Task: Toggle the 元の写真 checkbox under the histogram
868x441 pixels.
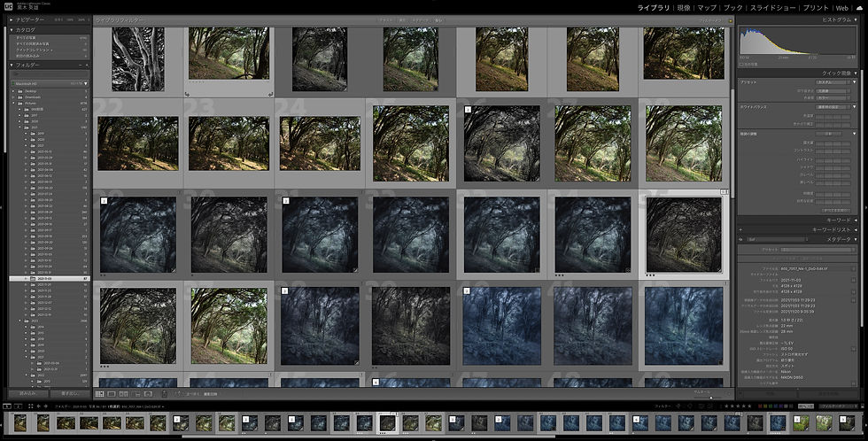Action: (x=742, y=64)
